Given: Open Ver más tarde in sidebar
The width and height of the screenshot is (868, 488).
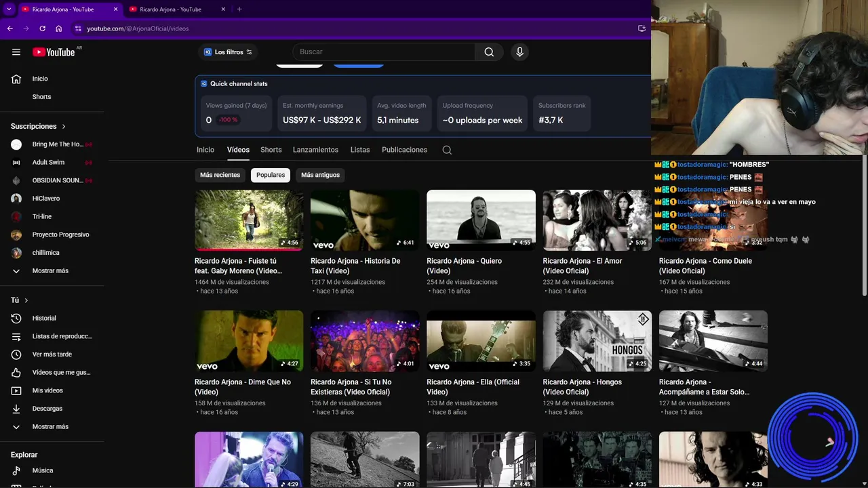Looking at the screenshot, I should (x=52, y=354).
